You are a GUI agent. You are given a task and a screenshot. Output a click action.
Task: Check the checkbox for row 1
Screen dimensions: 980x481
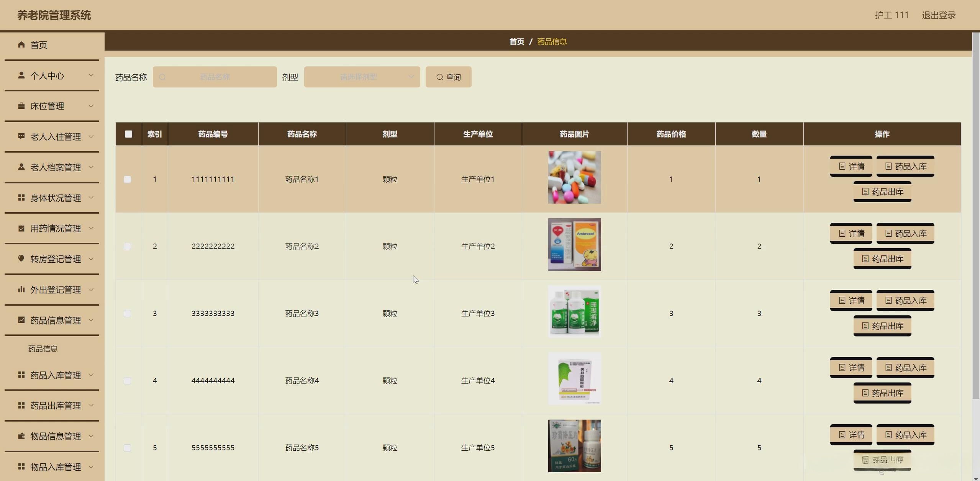tap(128, 179)
